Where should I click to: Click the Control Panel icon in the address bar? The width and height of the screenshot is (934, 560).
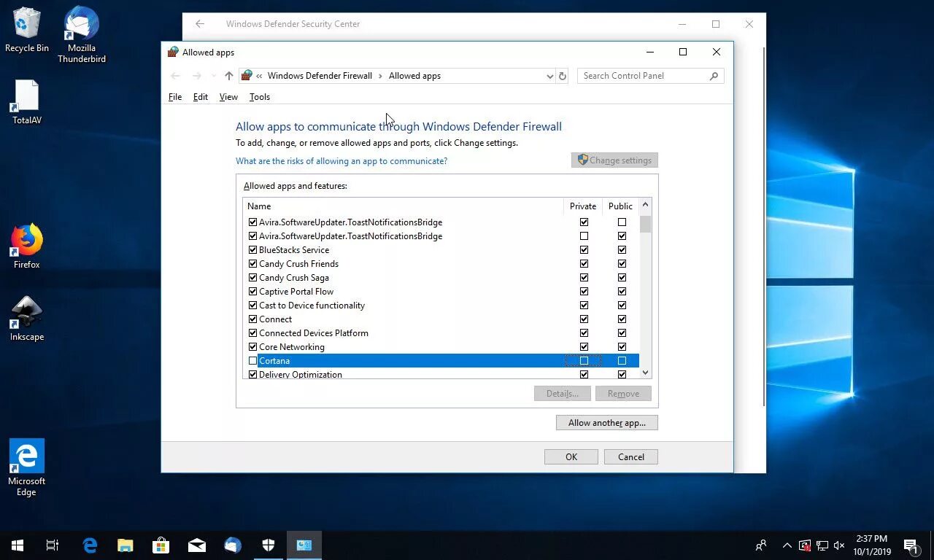click(x=247, y=76)
